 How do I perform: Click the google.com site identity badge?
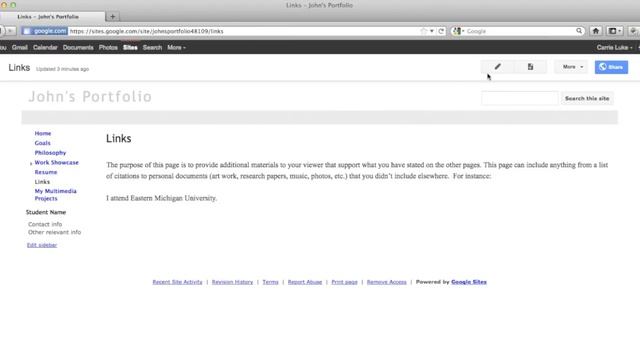coord(44,31)
